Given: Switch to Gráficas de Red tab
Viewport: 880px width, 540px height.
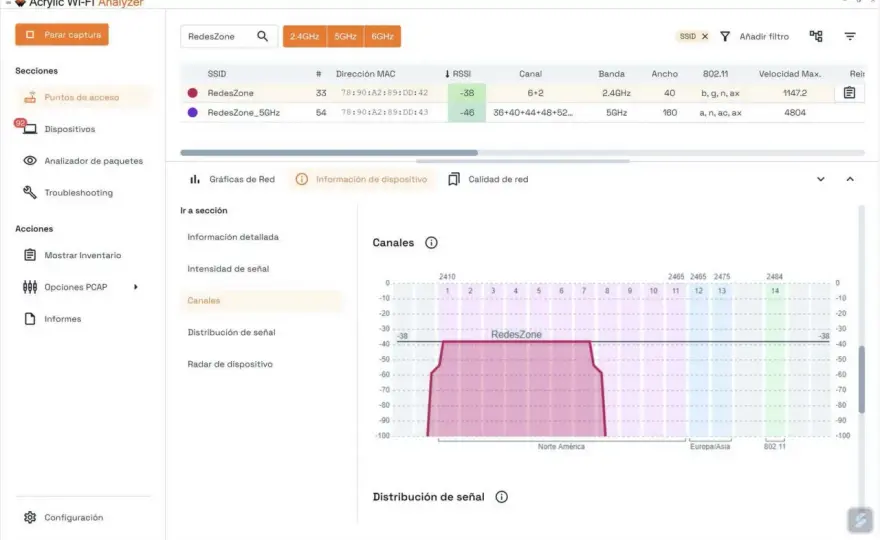Looking at the screenshot, I should point(242,180).
